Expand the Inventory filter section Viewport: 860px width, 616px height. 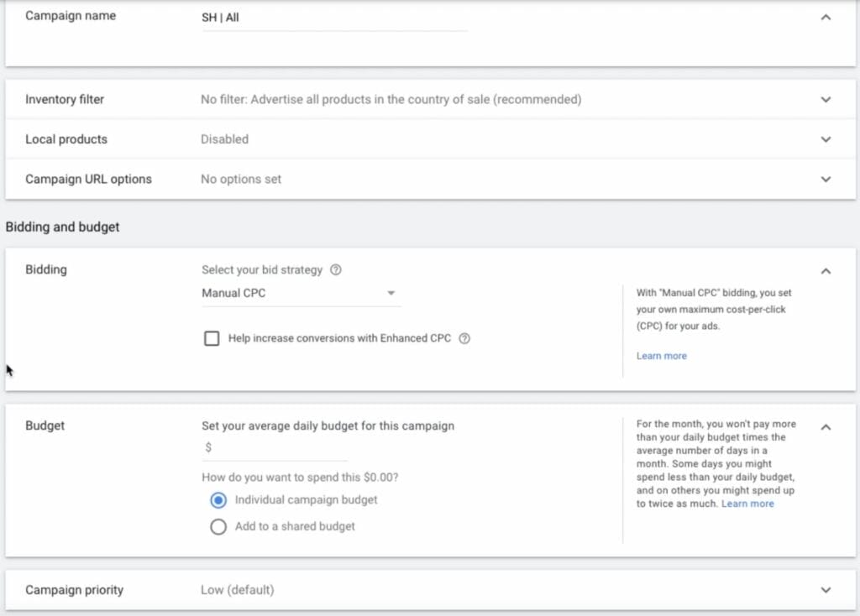tap(826, 100)
